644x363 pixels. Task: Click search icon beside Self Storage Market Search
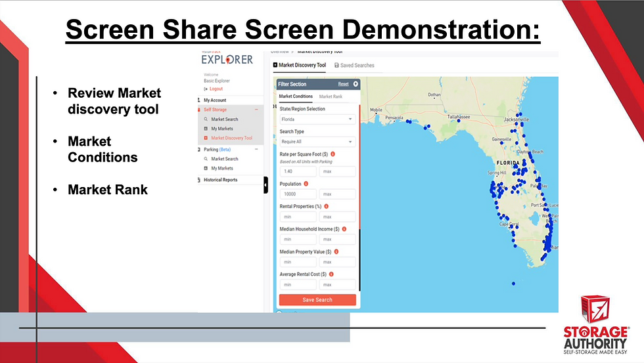pos(206,119)
